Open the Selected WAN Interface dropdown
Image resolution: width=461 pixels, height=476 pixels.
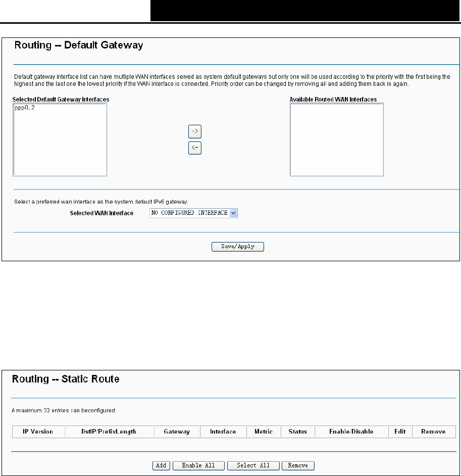pos(193,213)
